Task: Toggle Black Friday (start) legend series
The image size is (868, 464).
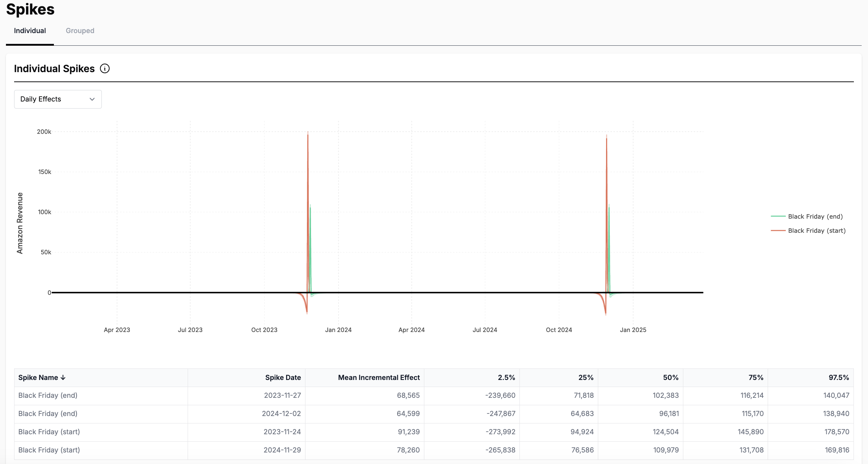Action: coord(817,231)
